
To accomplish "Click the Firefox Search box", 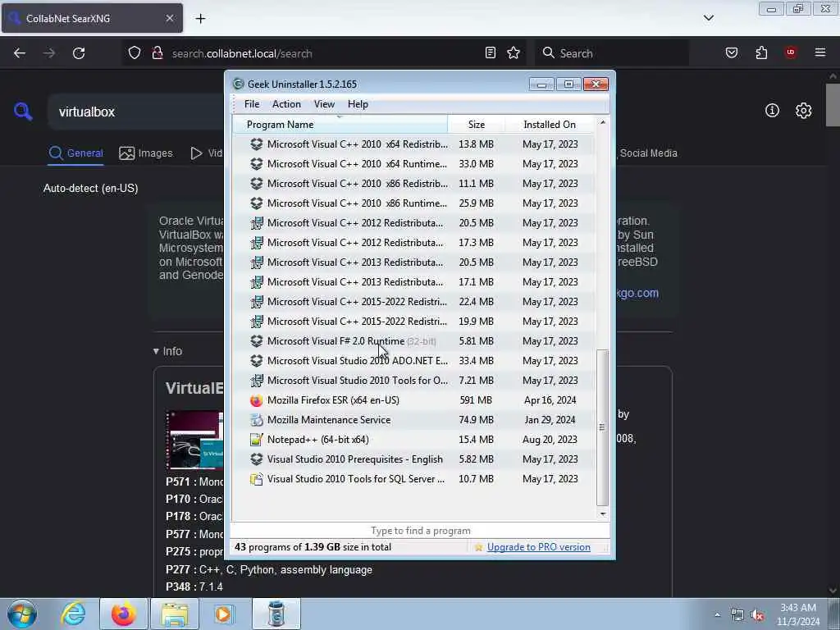I will pos(612,53).
